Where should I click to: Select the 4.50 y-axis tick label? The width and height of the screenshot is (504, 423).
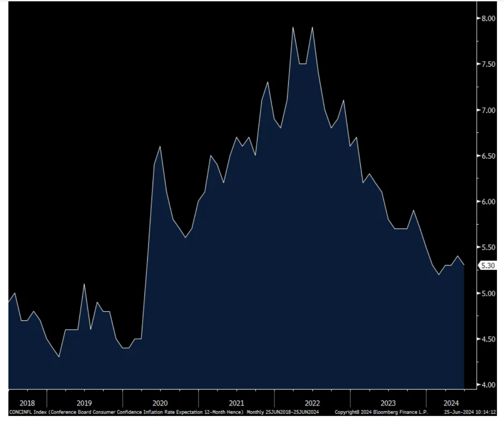tap(488, 339)
